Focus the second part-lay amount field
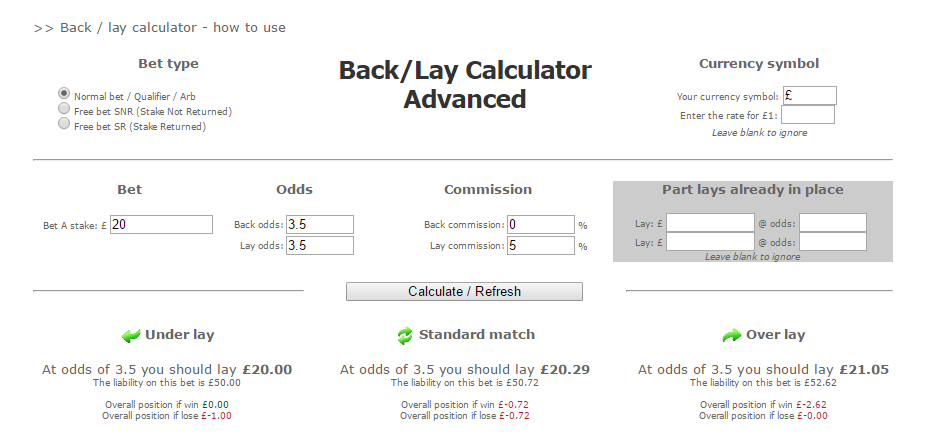The width and height of the screenshot is (929, 447). [710, 242]
